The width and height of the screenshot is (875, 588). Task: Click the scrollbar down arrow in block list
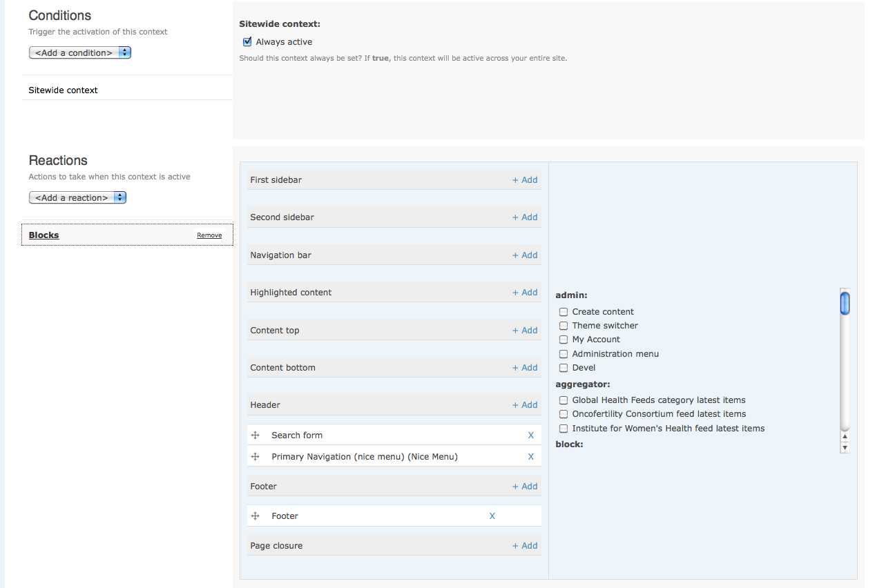pyautogui.click(x=845, y=448)
